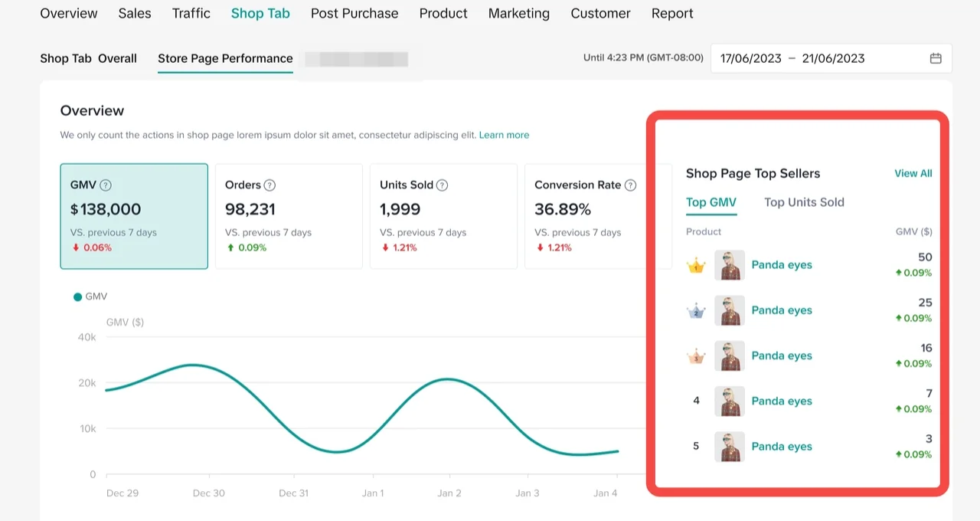This screenshot has width=980, height=521.
Task: Switch to Top Units Sold tab
Action: 804,202
